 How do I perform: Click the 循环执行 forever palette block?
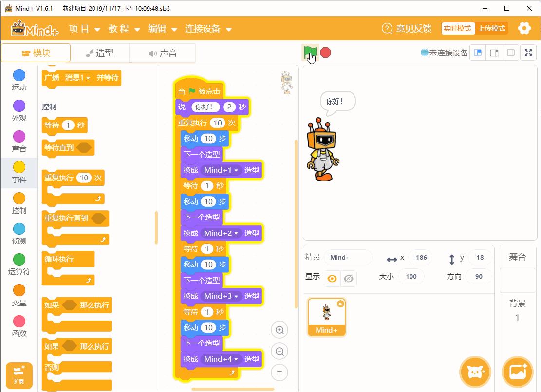point(68,268)
